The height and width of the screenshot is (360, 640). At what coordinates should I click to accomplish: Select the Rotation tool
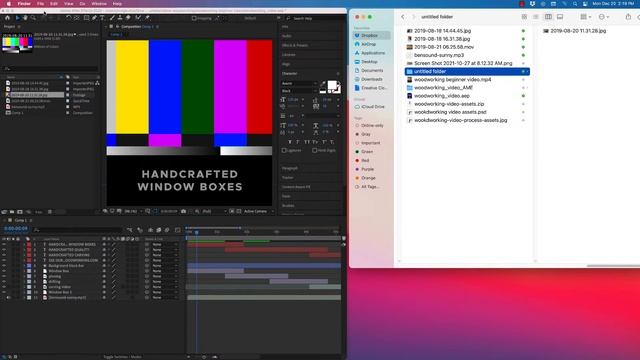pyautogui.click(x=69, y=18)
